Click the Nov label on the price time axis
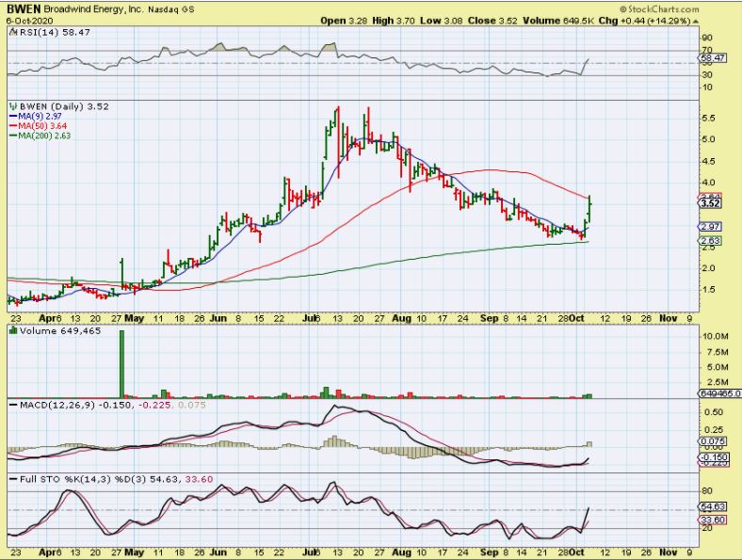Image resolution: width=742 pixels, height=560 pixels. [x=669, y=318]
